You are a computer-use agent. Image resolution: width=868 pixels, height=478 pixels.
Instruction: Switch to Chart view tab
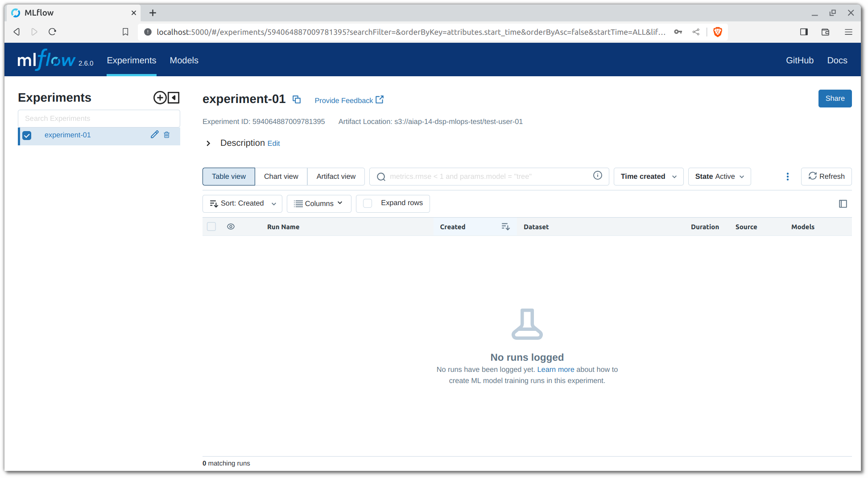(x=281, y=177)
